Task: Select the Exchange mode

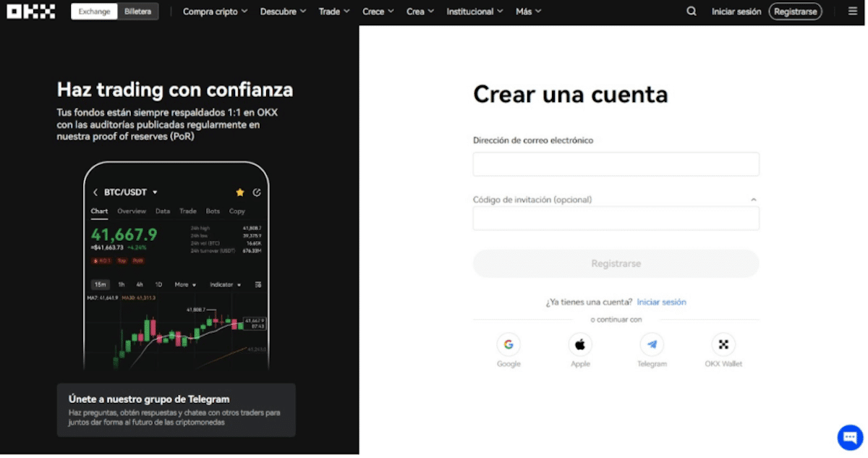Action: tap(94, 11)
